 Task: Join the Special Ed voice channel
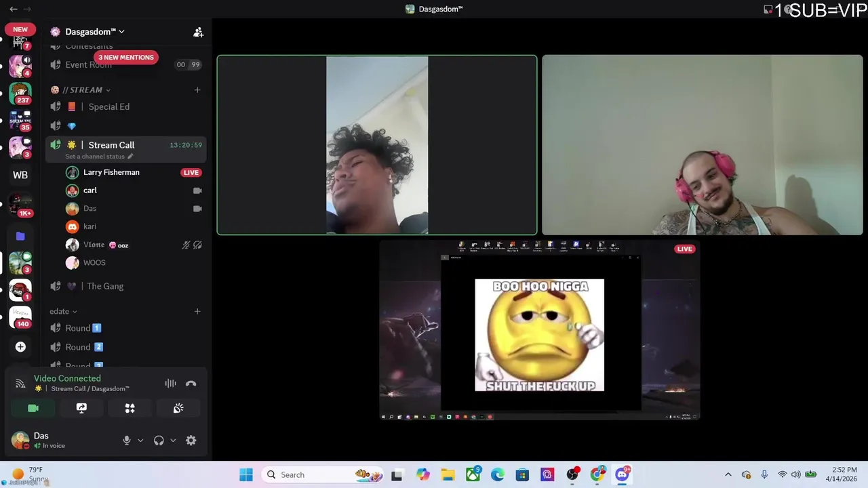pos(125,107)
